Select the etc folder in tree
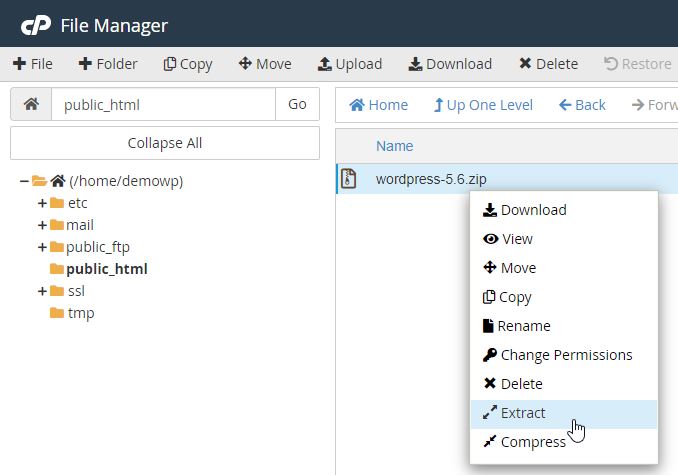 tap(77, 203)
